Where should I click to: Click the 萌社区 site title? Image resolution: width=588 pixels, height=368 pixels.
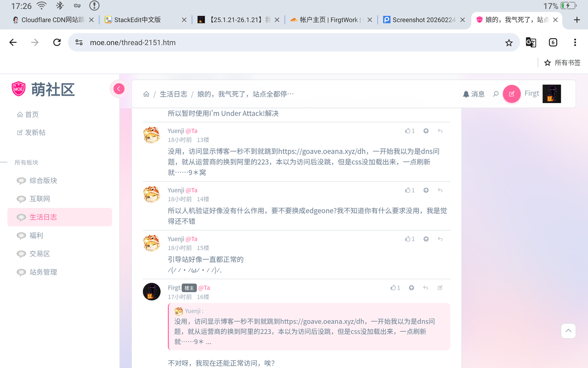pyautogui.click(x=53, y=89)
